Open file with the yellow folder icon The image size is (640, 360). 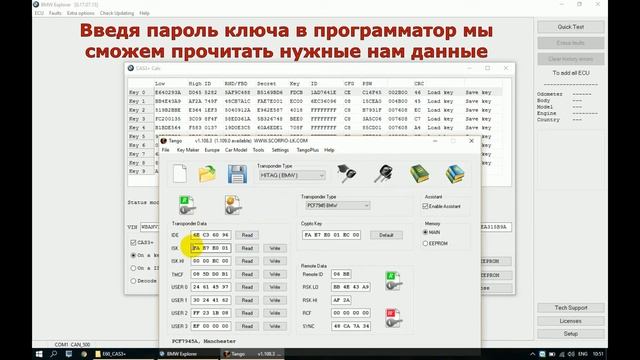207,174
